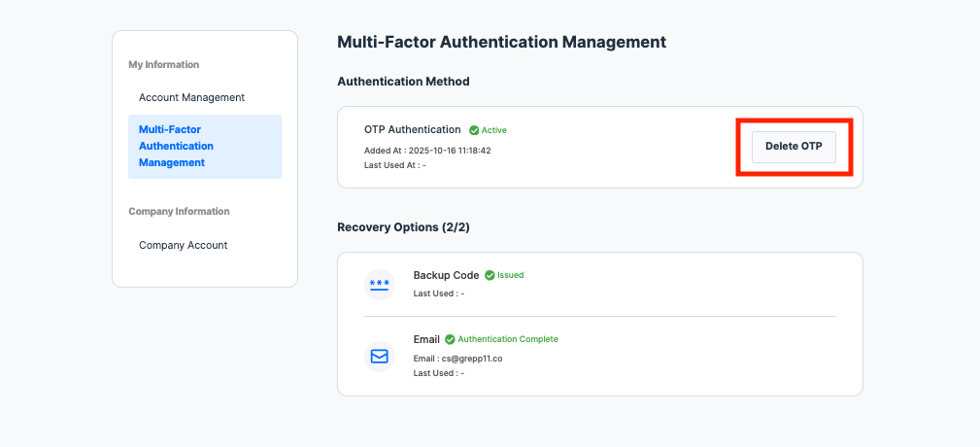Click the Authentication Method heading
The image size is (980, 447).
pyautogui.click(x=403, y=82)
